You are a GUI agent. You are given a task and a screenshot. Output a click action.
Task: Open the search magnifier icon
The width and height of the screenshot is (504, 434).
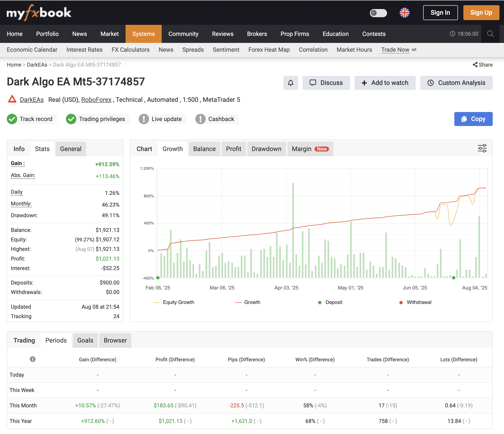click(x=490, y=34)
